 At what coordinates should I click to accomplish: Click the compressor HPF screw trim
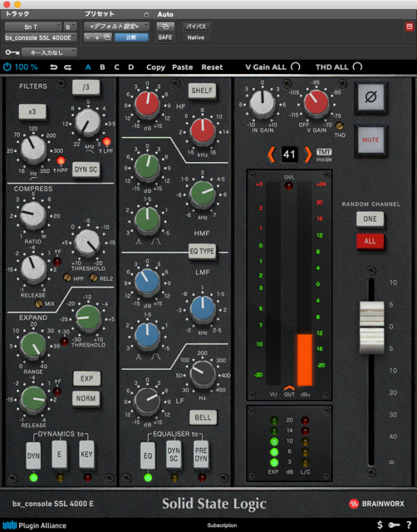pos(68,278)
